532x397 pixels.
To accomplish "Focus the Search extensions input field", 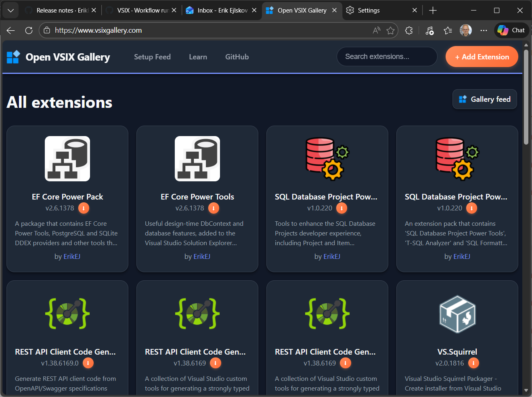I will click(387, 57).
